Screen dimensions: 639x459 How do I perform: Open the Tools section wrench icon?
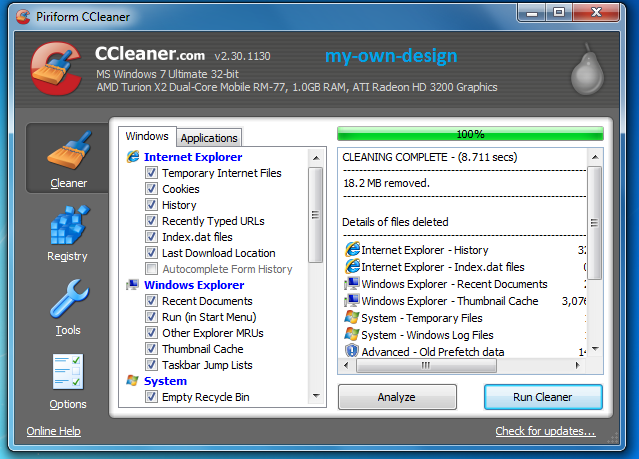pyautogui.click(x=69, y=299)
